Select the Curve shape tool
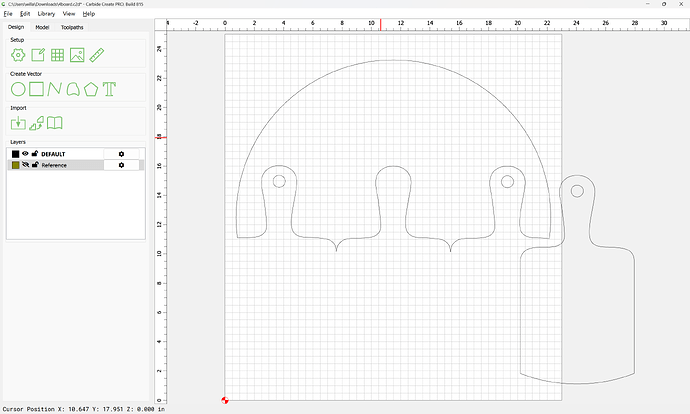The image size is (690, 414). (73, 89)
